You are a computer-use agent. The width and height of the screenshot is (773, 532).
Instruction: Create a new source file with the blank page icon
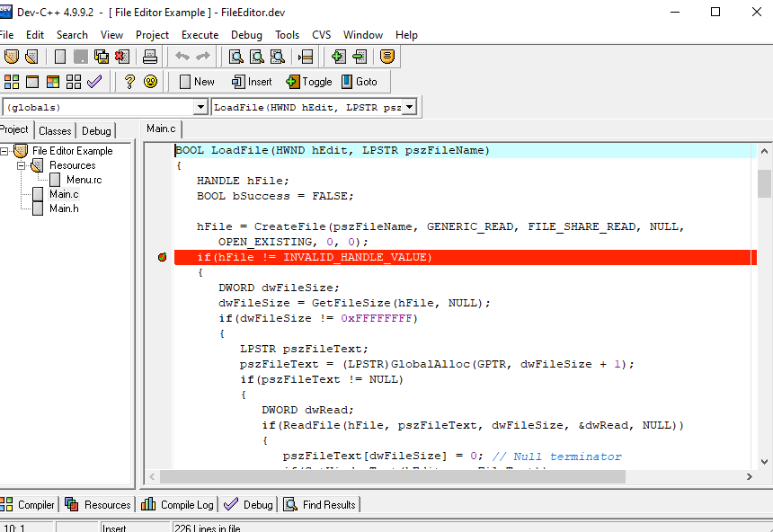60,57
